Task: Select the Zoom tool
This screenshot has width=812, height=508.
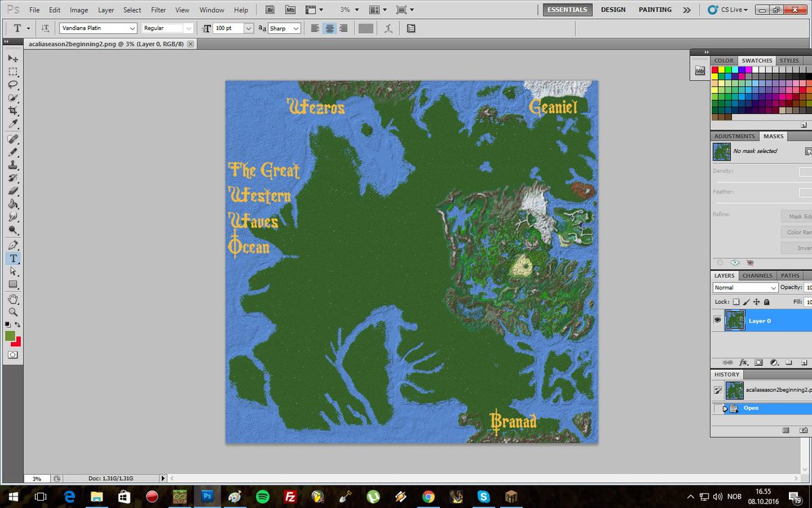Action: (13, 312)
